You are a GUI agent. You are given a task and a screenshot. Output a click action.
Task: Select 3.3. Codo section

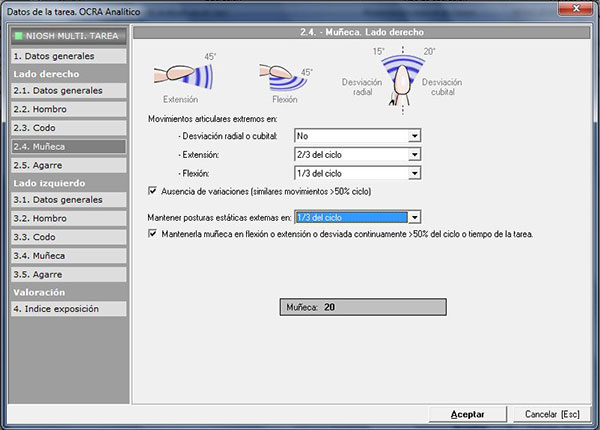pos(68,237)
